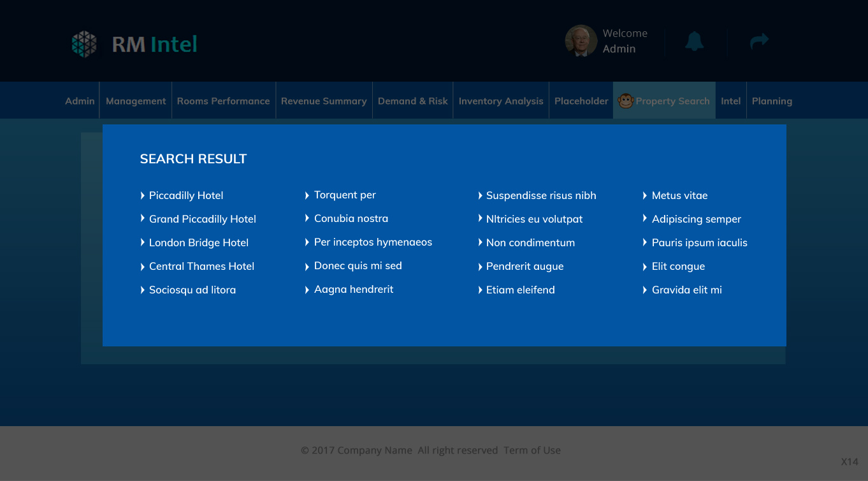Go to the Planning menu item

tap(772, 100)
